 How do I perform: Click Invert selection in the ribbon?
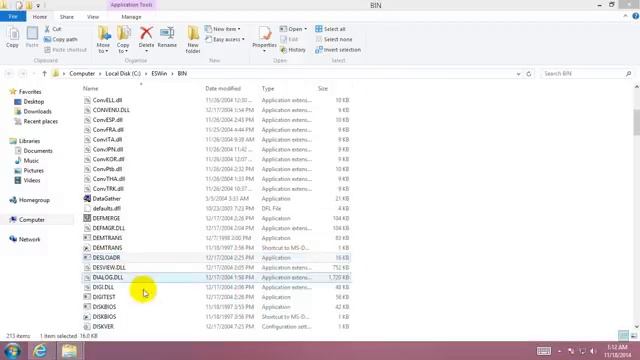[338, 50]
